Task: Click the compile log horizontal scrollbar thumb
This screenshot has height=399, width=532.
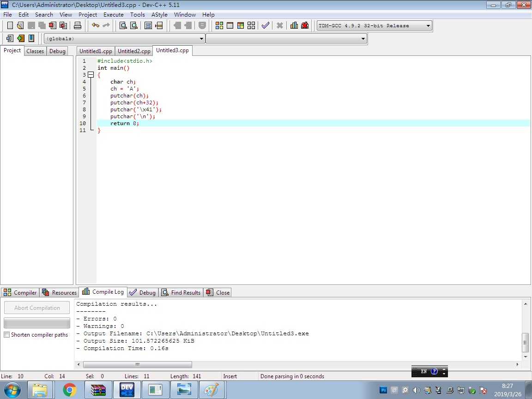Action: point(138,364)
